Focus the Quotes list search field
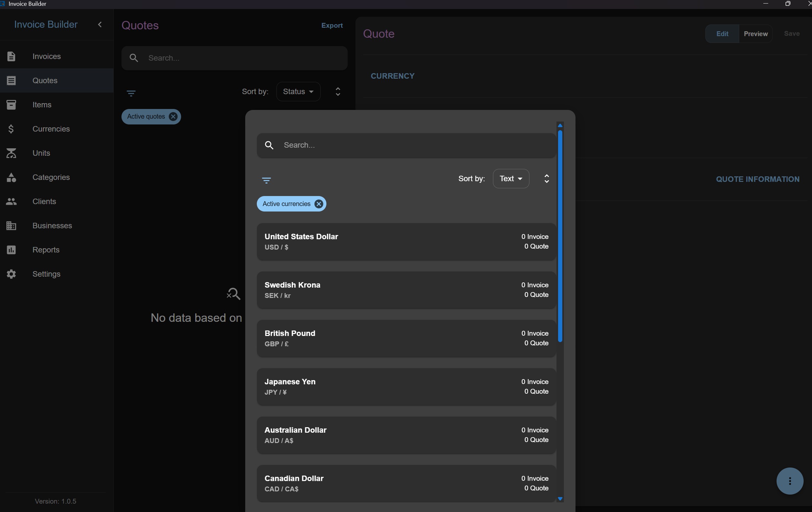 234,58
